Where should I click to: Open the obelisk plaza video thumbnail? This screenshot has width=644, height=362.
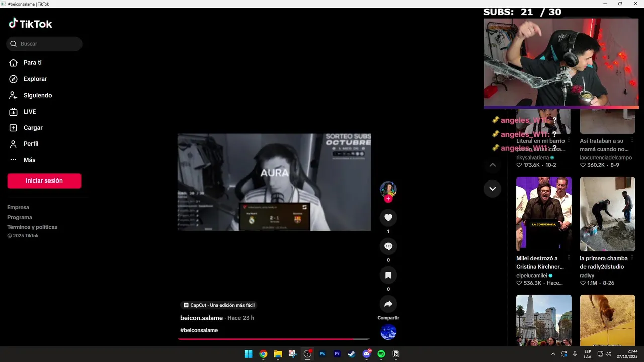[x=544, y=320]
